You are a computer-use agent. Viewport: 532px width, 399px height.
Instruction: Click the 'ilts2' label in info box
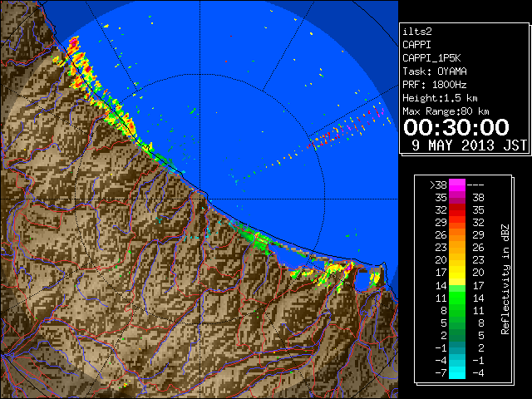click(x=417, y=32)
